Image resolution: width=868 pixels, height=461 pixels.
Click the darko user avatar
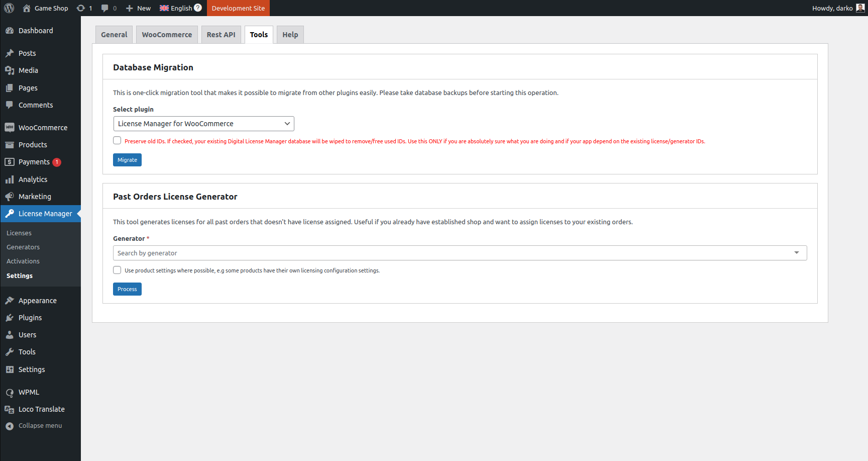click(860, 8)
